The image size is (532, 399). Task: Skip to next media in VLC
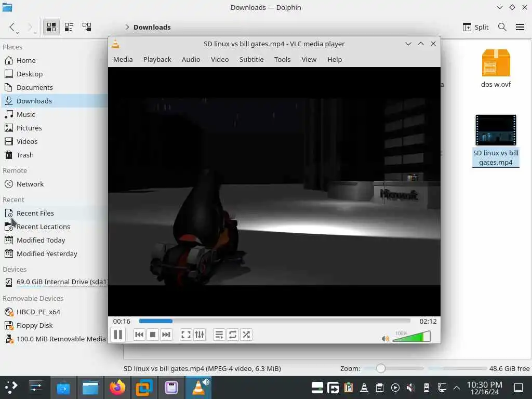[166, 335]
